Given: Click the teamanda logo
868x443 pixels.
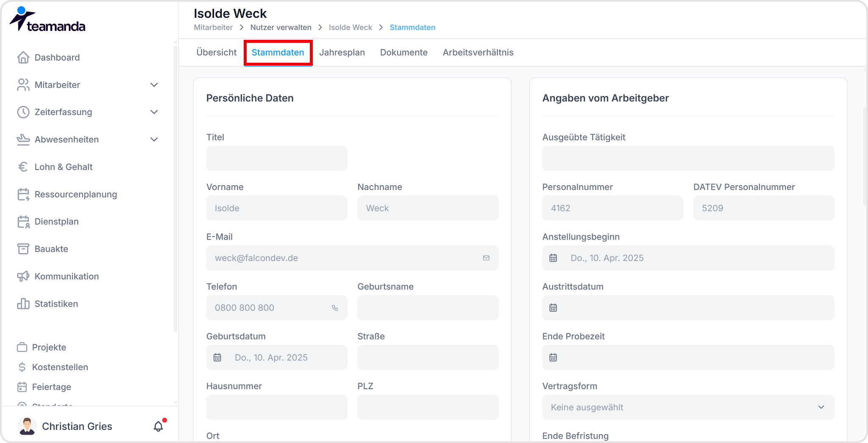Looking at the screenshot, I should pos(47,20).
